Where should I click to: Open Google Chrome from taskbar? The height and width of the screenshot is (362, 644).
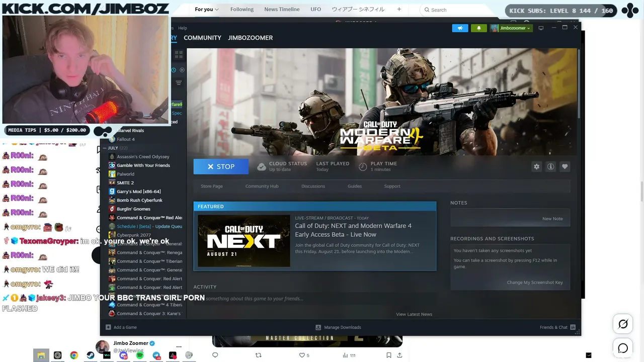click(x=74, y=355)
